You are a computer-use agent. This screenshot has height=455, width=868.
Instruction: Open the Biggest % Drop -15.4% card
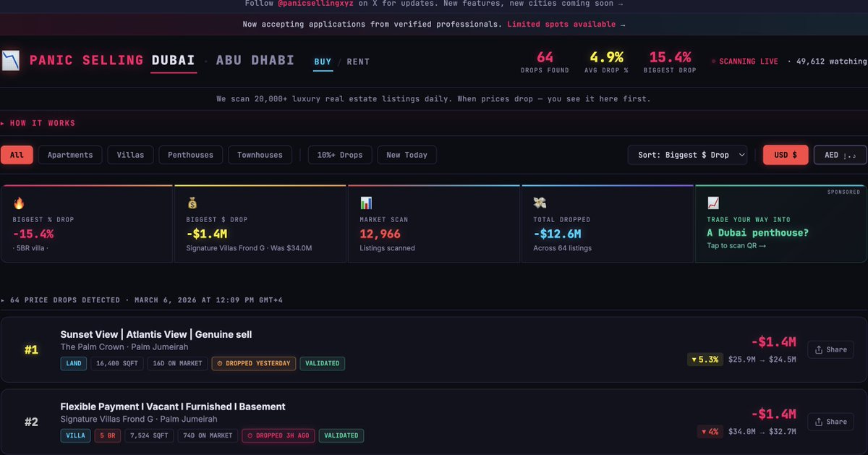(87, 224)
